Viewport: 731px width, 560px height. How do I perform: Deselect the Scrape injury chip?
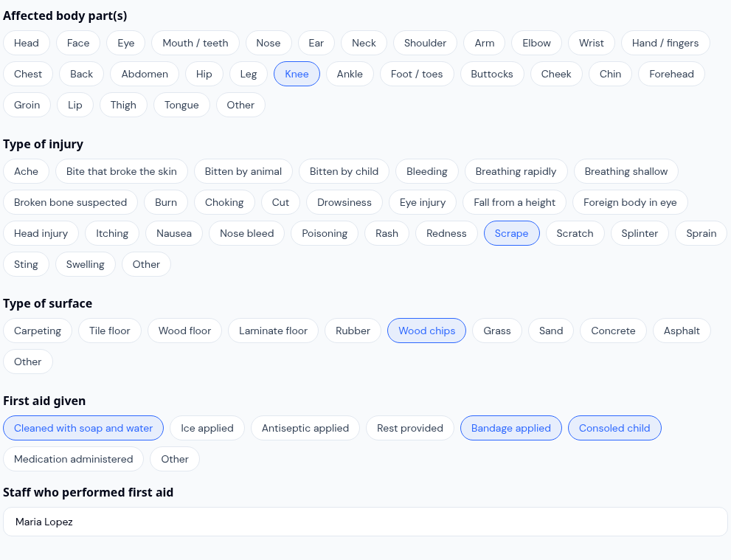click(511, 233)
